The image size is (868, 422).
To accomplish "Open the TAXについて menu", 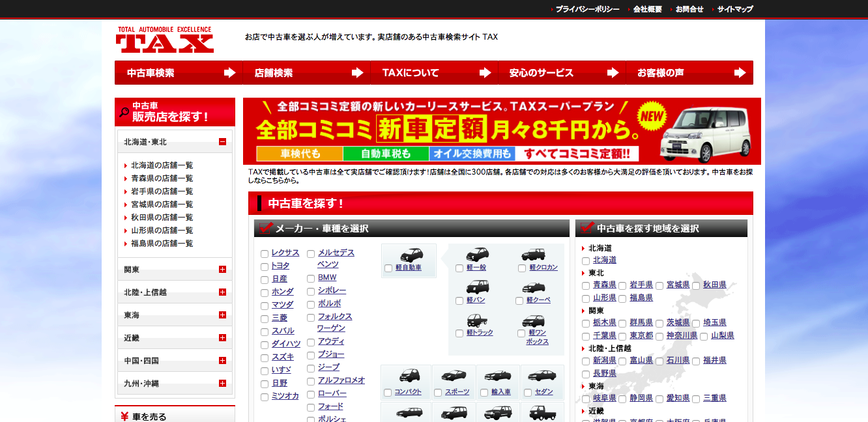I will pyautogui.click(x=434, y=73).
